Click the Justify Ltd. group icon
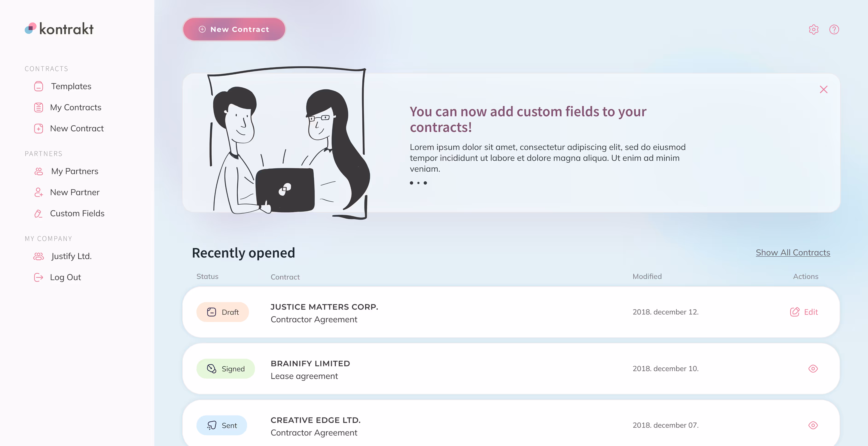The width and height of the screenshot is (868, 446). click(39, 256)
